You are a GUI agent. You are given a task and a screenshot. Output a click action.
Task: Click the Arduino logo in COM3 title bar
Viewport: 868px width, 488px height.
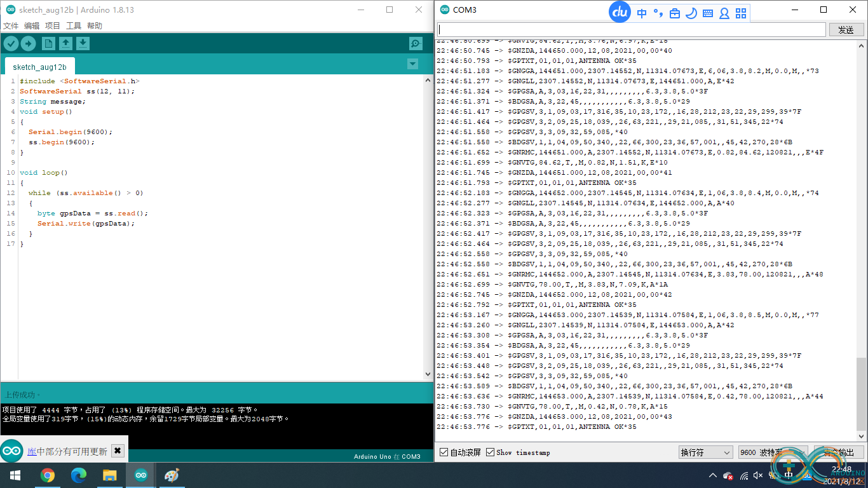coord(444,10)
